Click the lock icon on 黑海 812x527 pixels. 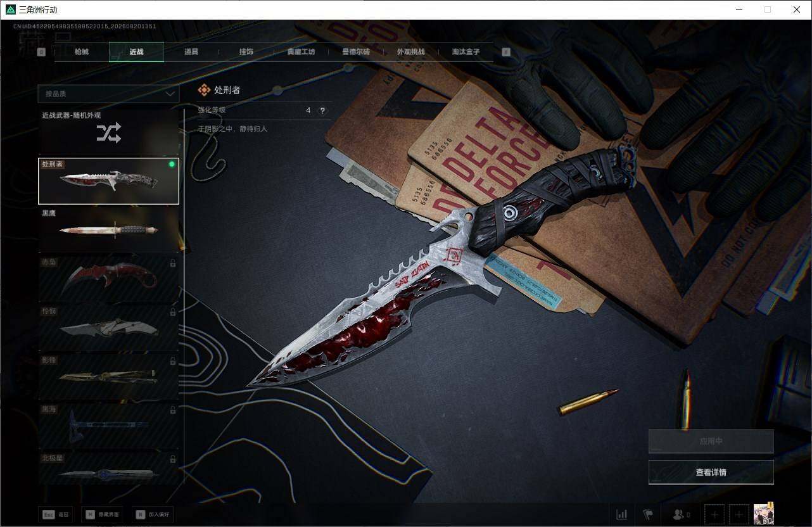(x=173, y=410)
